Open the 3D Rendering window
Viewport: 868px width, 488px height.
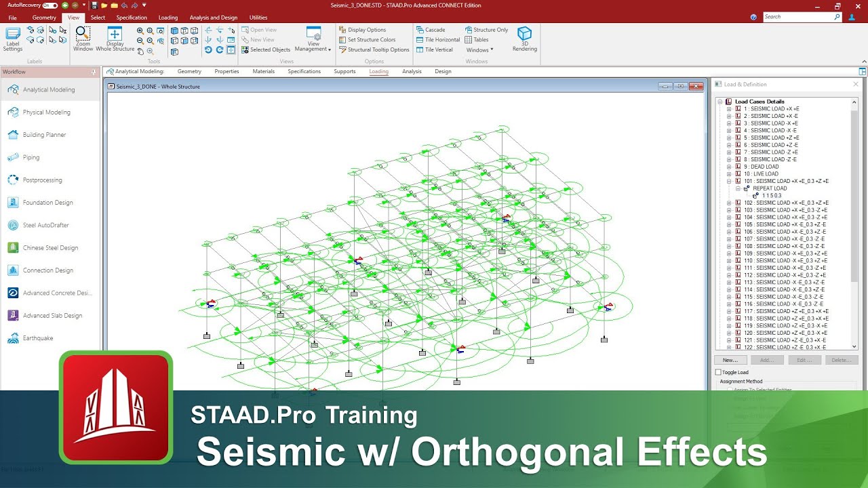pyautogui.click(x=525, y=39)
